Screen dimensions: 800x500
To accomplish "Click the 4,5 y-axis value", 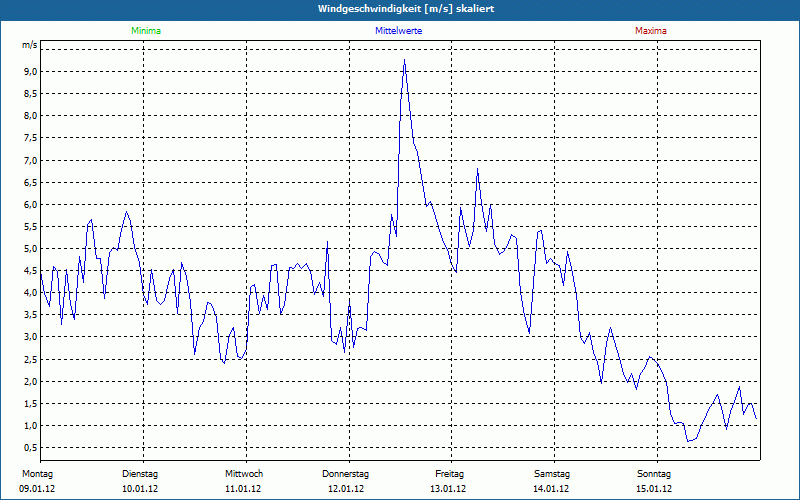I will 31,270.
